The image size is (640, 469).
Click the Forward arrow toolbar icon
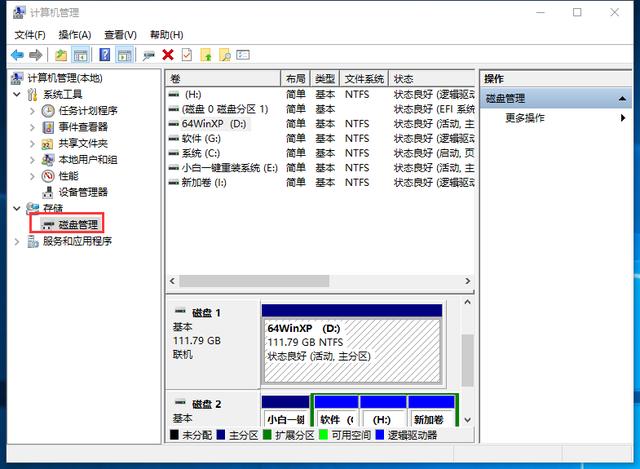tap(36, 55)
